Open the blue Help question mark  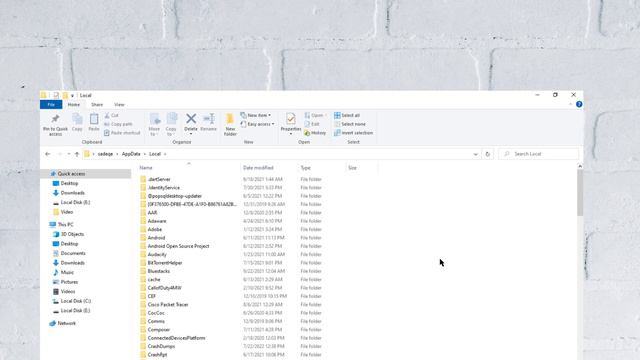579,104
